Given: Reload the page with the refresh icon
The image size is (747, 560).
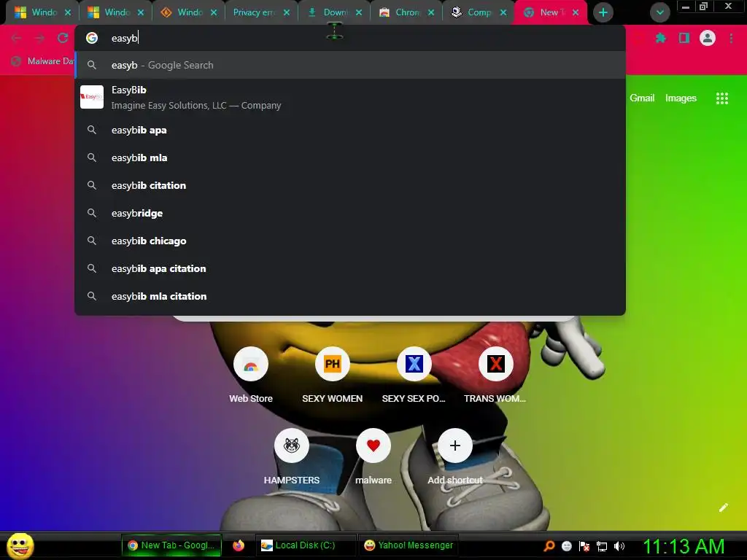Looking at the screenshot, I should 63,38.
